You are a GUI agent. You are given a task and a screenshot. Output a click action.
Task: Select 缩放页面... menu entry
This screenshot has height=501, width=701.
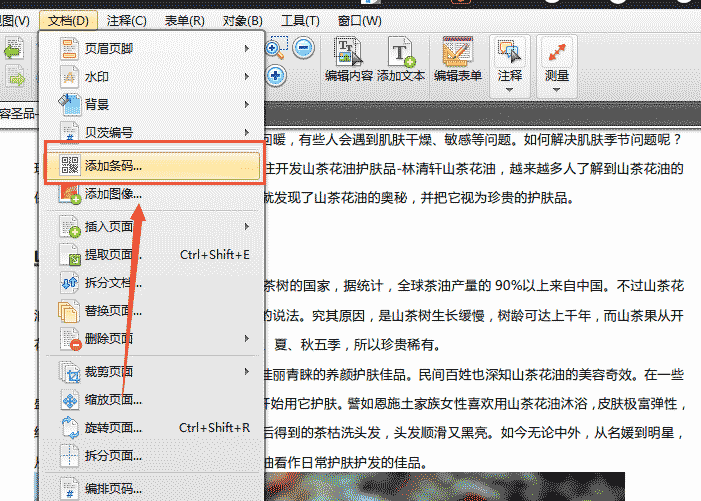[152, 400]
